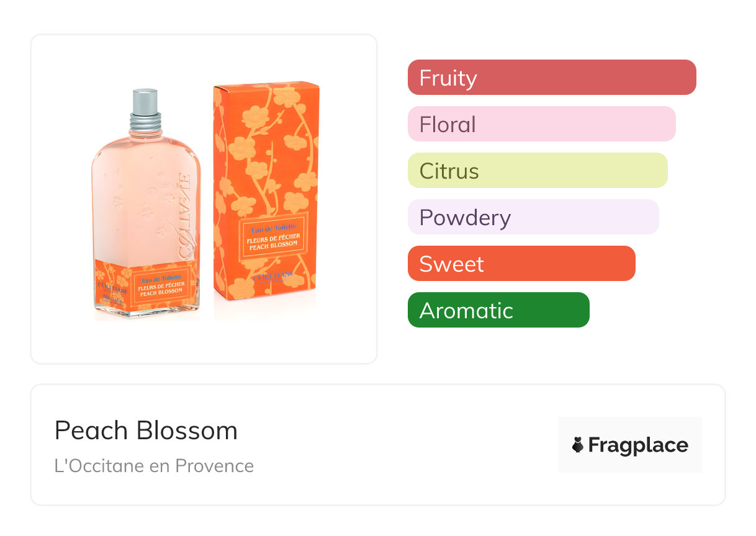The image size is (756, 536).
Task: Click the Fragplace perfume bottle logo icon
Action: [578, 445]
